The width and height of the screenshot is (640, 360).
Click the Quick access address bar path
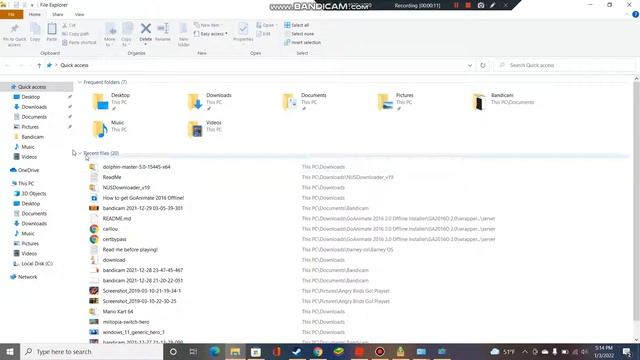pos(74,65)
